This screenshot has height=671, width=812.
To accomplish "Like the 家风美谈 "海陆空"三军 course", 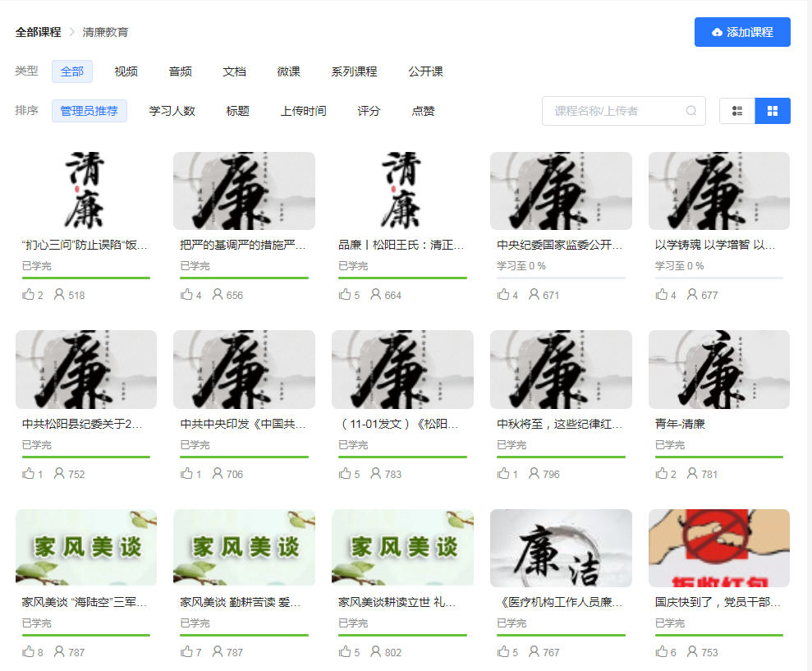I will click(29, 652).
